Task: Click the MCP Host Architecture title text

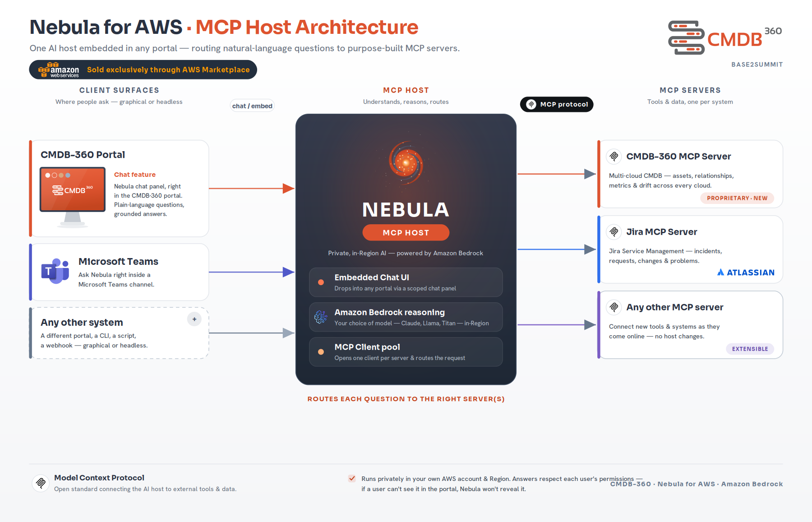Action: pos(307,27)
